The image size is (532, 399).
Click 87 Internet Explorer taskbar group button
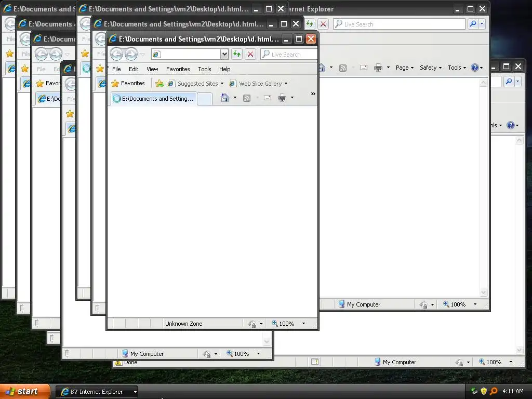tap(96, 392)
